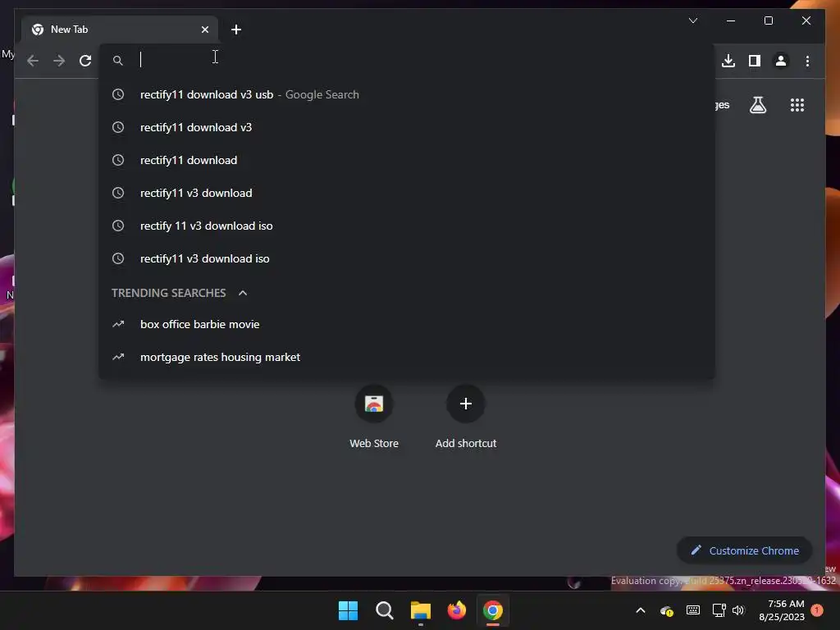The width and height of the screenshot is (840, 630).
Task: Open File Explorer from taskbar
Action: pyautogui.click(x=421, y=610)
